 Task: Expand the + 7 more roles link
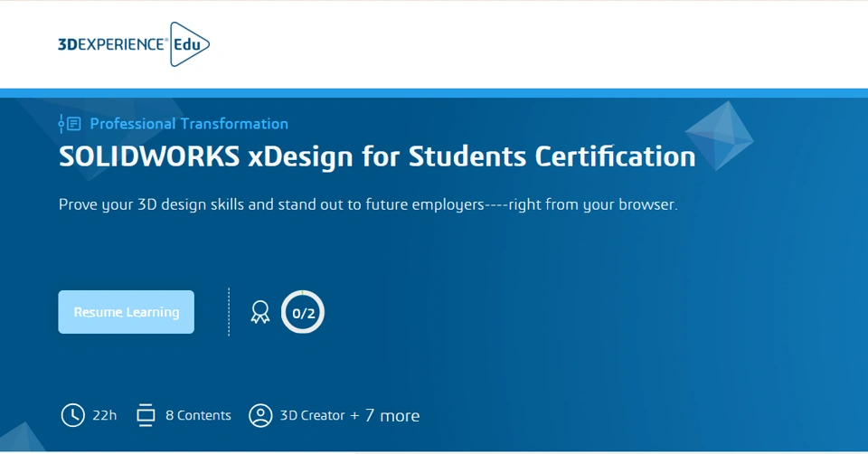(385, 415)
